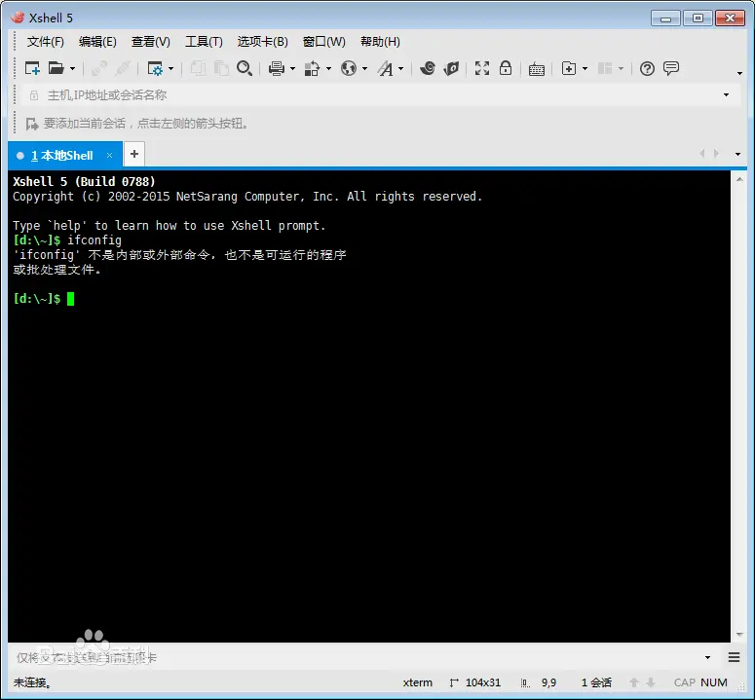
Task: Click the color scheme squares icon
Action: tap(312, 68)
